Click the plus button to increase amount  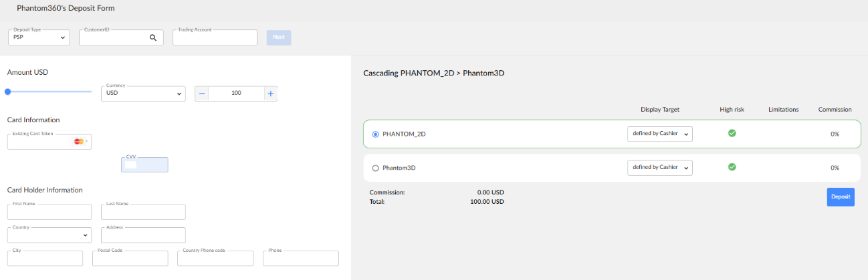coord(270,94)
